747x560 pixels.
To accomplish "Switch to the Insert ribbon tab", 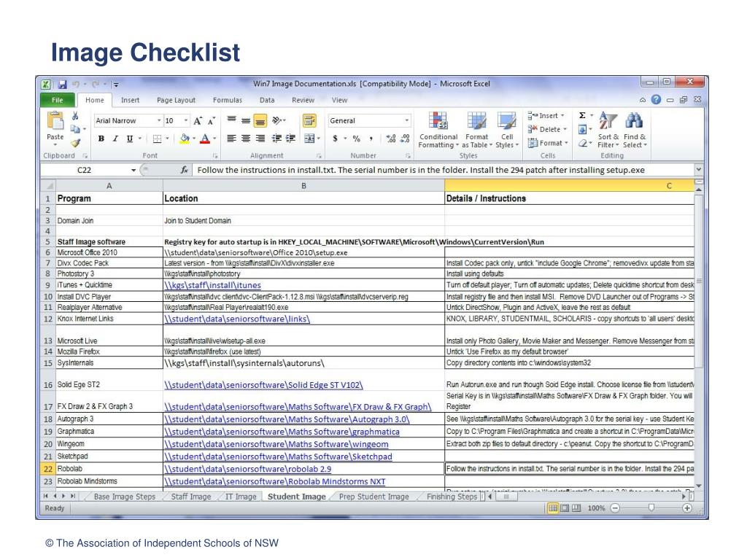I will pyautogui.click(x=130, y=101).
